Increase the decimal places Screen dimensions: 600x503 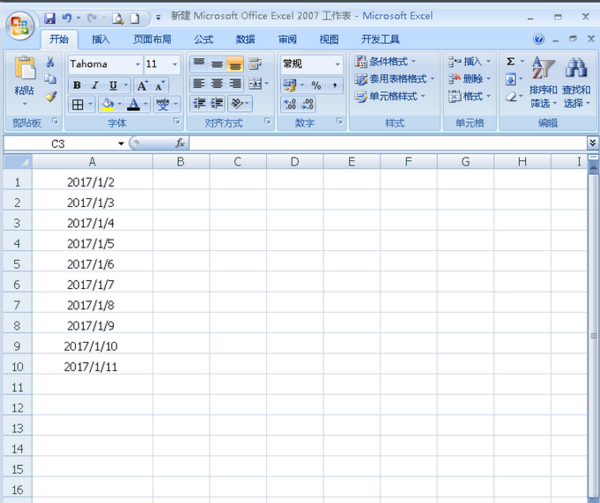coord(290,104)
